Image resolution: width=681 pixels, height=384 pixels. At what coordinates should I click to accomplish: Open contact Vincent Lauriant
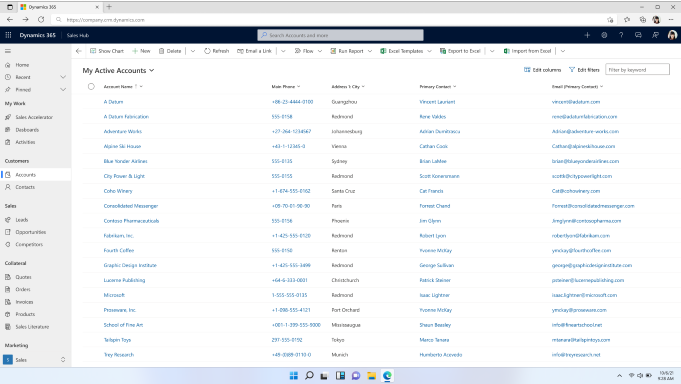(437, 102)
